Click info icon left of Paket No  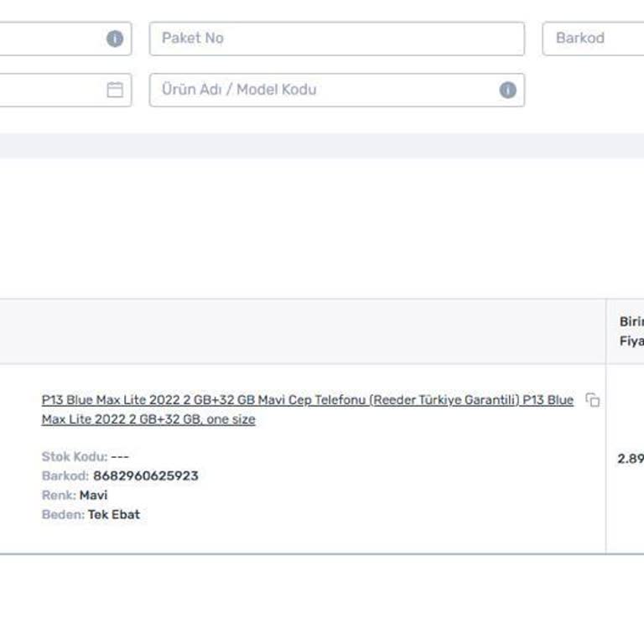tap(115, 39)
